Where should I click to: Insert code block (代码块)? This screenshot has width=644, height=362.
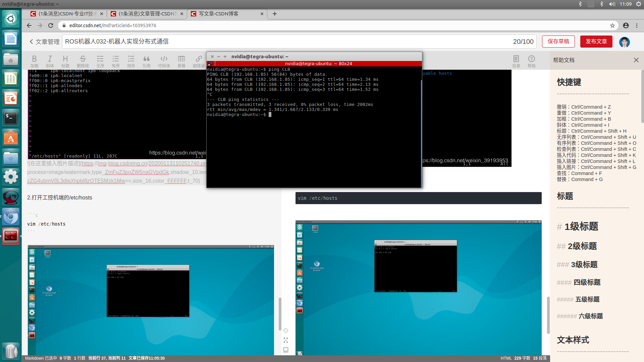tap(164, 61)
